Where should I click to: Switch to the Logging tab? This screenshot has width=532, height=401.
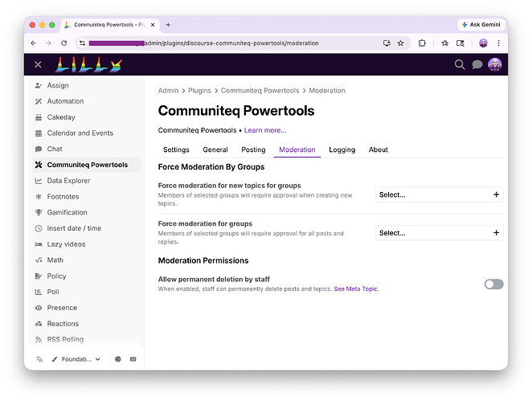[342, 149]
